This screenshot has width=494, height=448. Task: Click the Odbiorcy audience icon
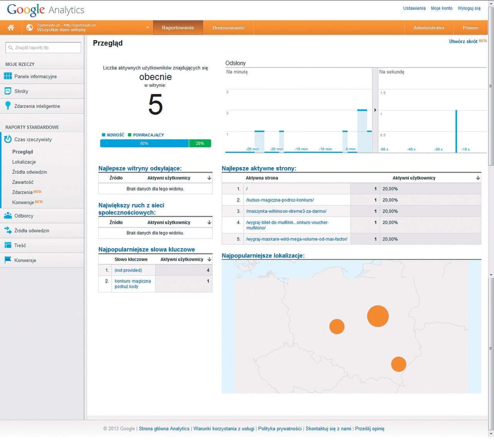click(x=8, y=216)
